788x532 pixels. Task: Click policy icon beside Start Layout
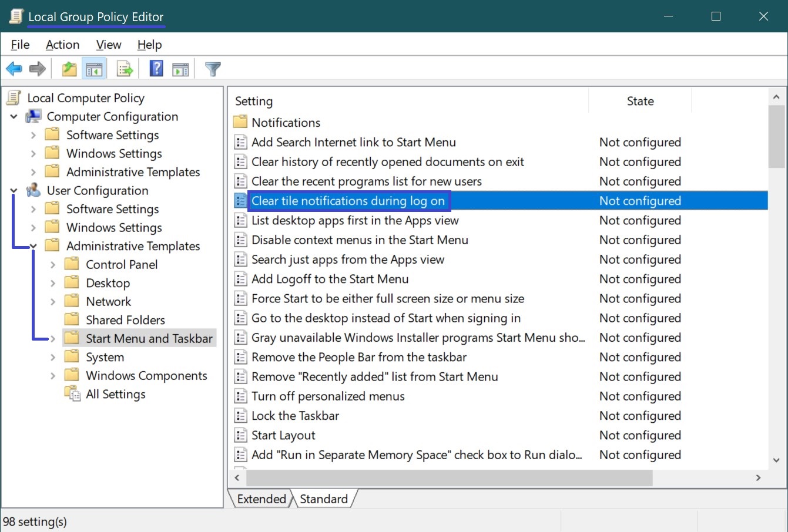pos(240,435)
